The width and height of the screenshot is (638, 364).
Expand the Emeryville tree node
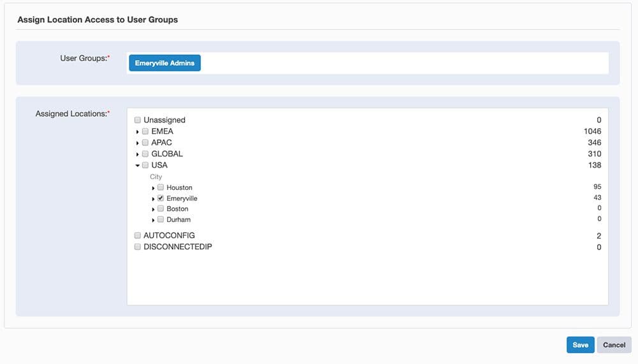click(153, 199)
